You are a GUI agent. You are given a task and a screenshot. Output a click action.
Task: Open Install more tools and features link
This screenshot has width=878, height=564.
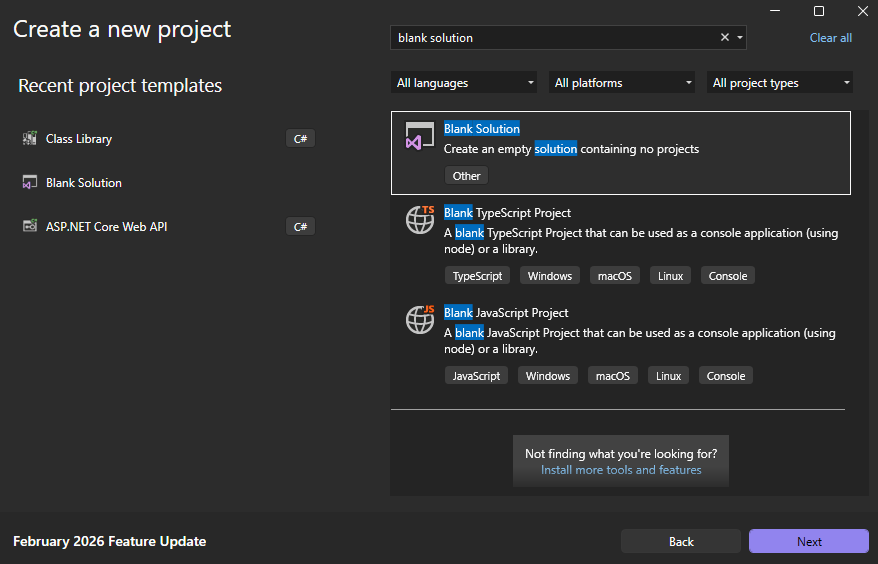point(621,470)
